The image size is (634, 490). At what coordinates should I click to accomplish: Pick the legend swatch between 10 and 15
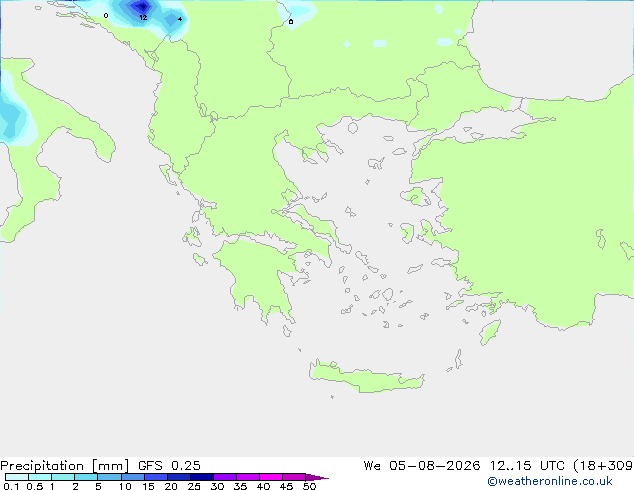[x=133, y=477]
